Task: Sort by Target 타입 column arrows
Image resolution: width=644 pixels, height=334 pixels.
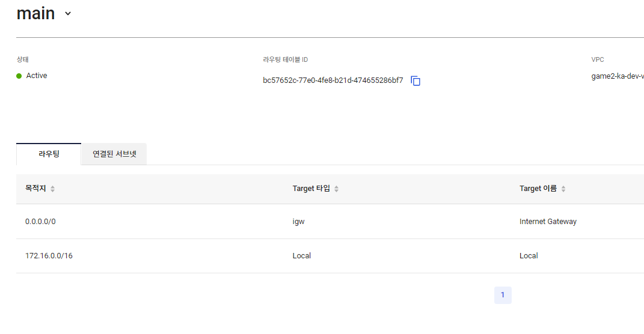Action: tap(336, 189)
